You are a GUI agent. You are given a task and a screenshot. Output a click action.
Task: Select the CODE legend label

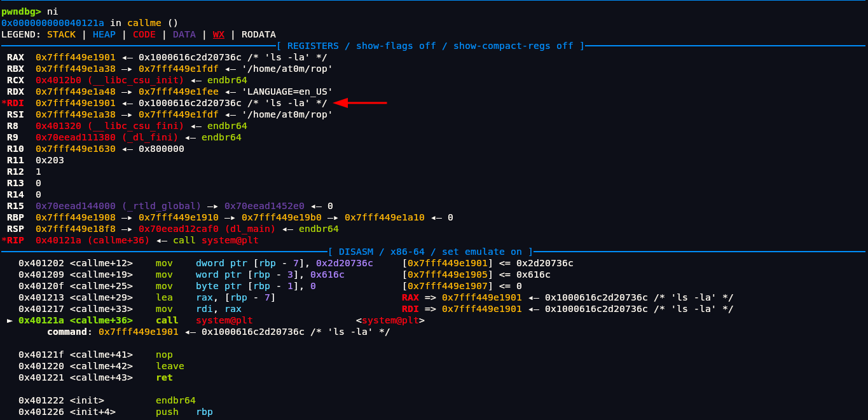coord(144,34)
